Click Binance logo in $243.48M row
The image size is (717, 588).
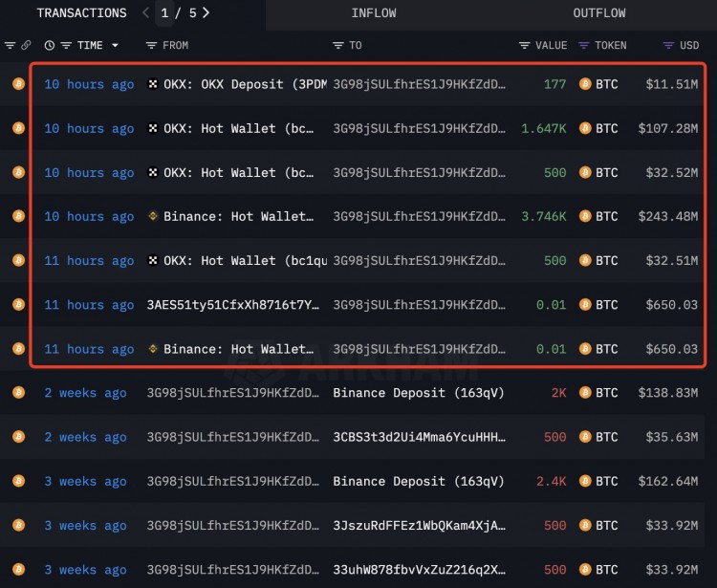(153, 216)
